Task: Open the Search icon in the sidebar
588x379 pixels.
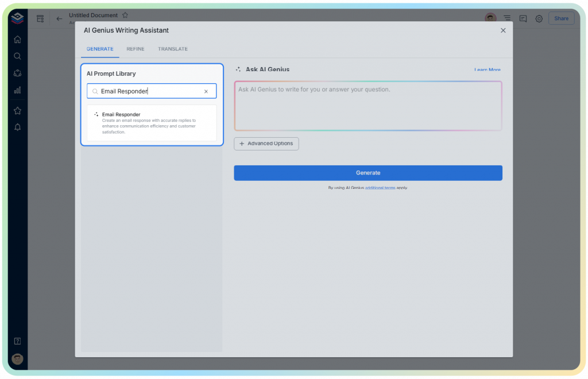Action: pyautogui.click(x=17, y=56)
